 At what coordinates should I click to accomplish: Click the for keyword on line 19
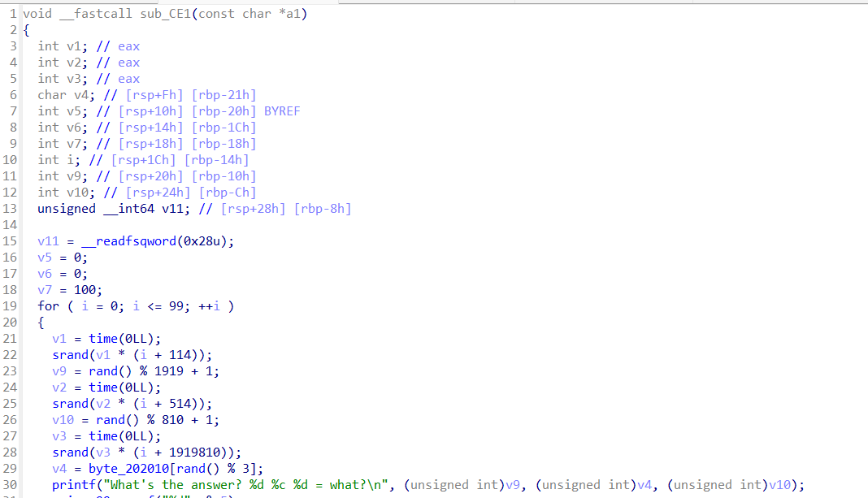48,306
